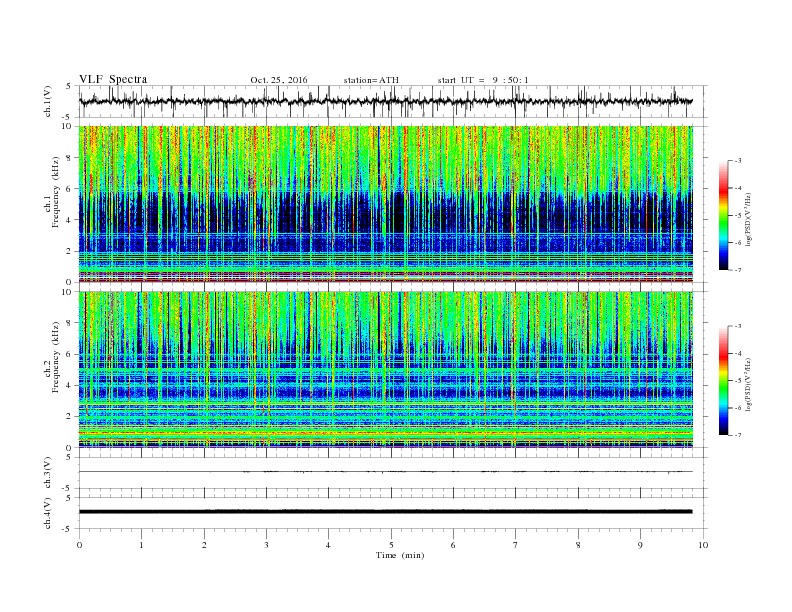The image size is (792, 612).
Task: Click the "VLF Spectra" title text
Action: [x=113, y=79]
